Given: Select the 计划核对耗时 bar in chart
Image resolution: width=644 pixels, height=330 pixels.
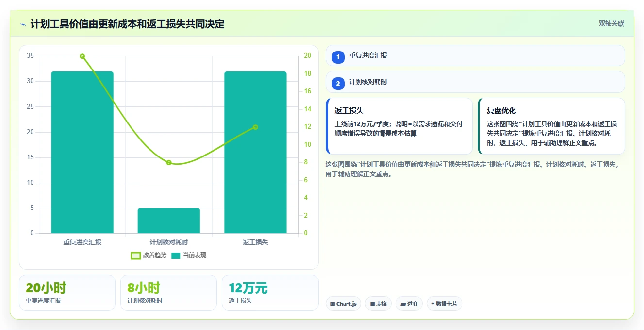Looking at the screenshot, I should (169, 221).
